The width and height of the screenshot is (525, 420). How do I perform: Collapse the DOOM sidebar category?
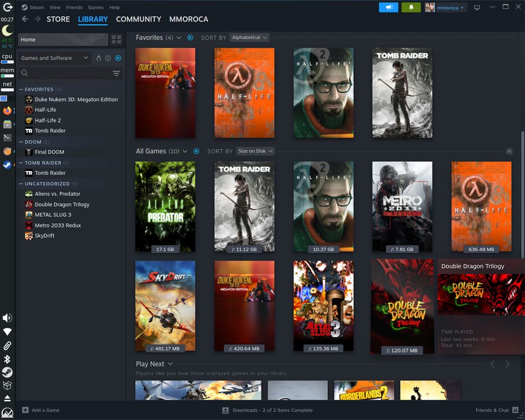(x=21, y=142)
